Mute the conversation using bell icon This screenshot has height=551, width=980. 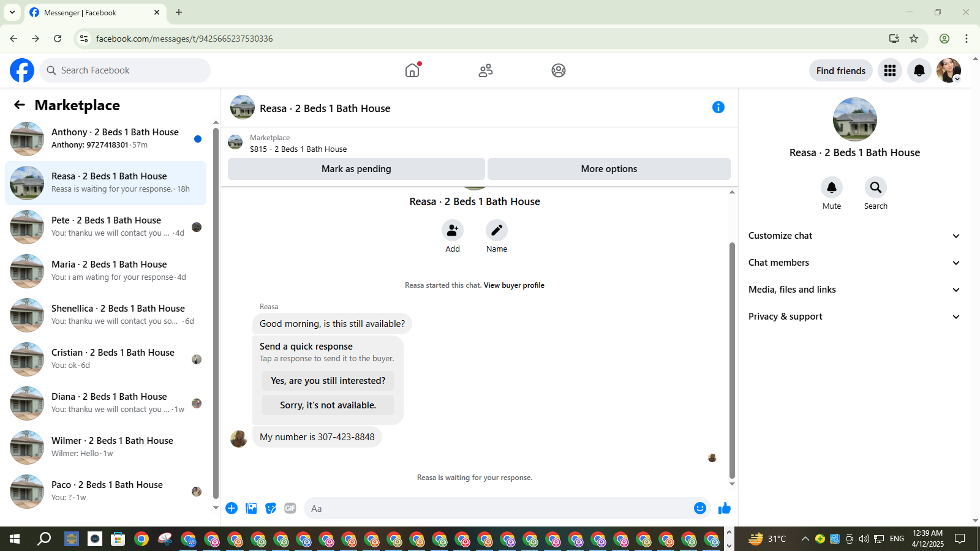(x=832, y=187)
